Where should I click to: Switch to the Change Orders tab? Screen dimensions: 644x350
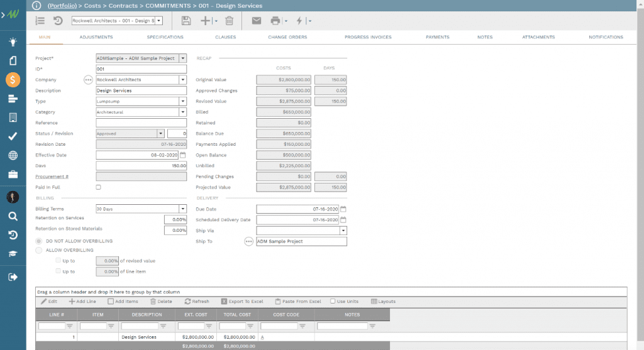287,37
